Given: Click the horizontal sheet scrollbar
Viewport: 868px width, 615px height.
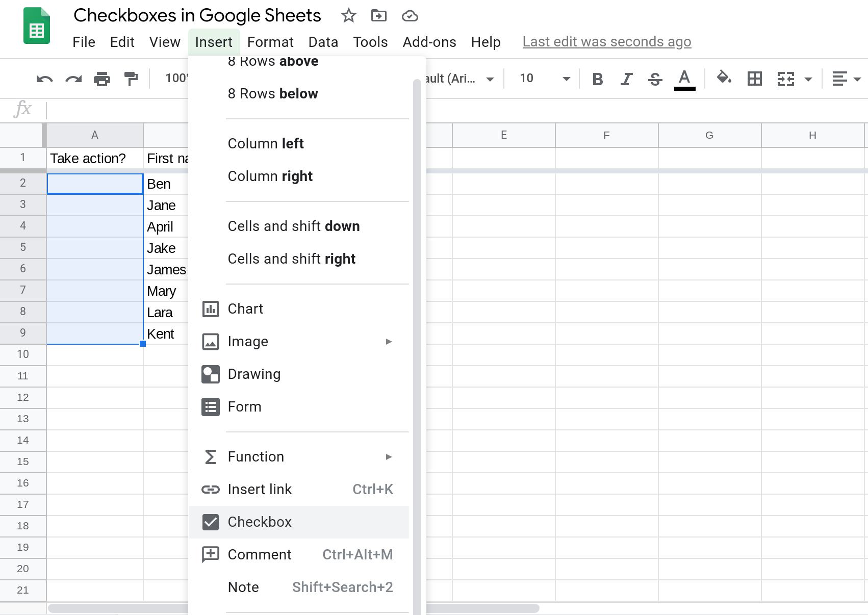Looking at the screenshot, I should [x=294, y=608].
